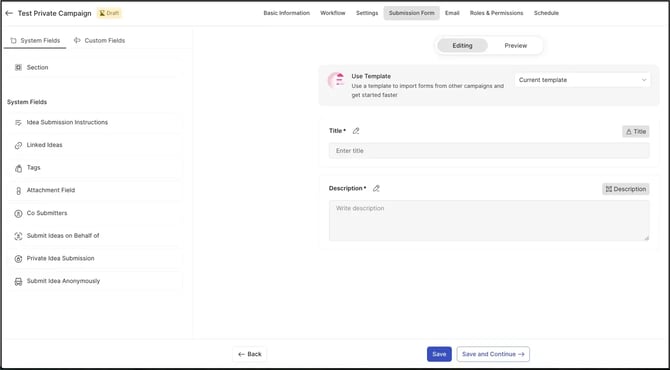The height and width of the screenshot is (370, 670).
Task: Open the Workflow tab
Action: [332, 13]
